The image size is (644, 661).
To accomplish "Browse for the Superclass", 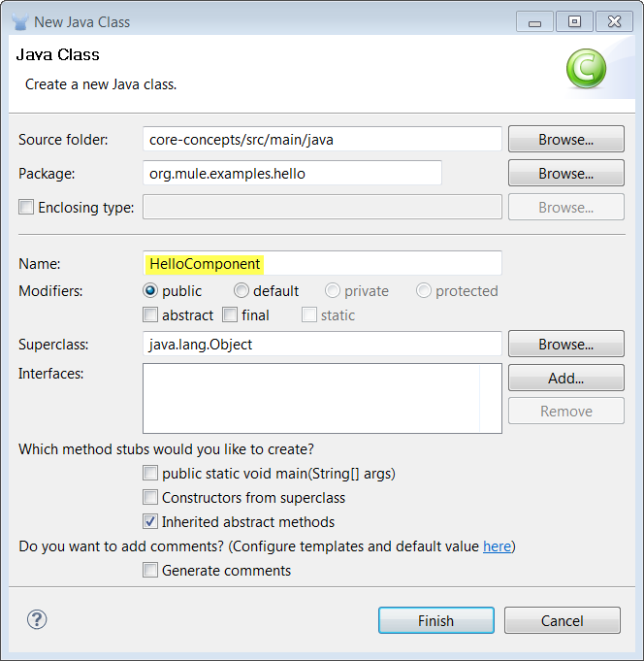I will pyautogui.click(x=565, y=344).
